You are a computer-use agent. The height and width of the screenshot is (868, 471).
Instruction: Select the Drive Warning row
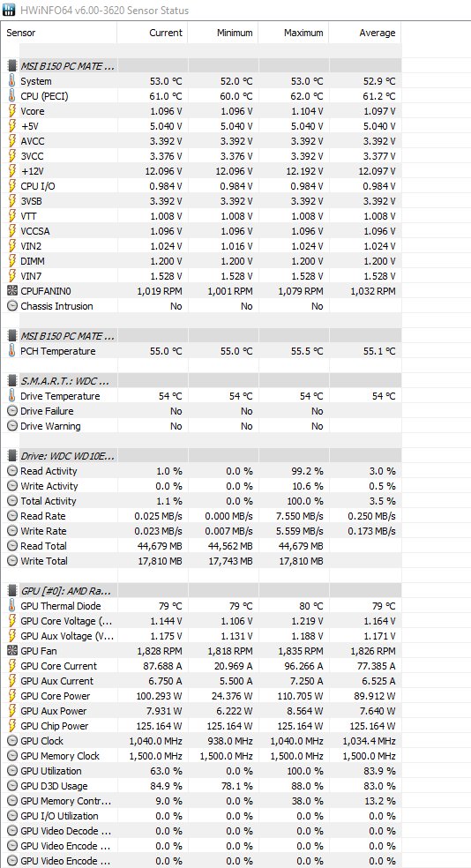201,426
